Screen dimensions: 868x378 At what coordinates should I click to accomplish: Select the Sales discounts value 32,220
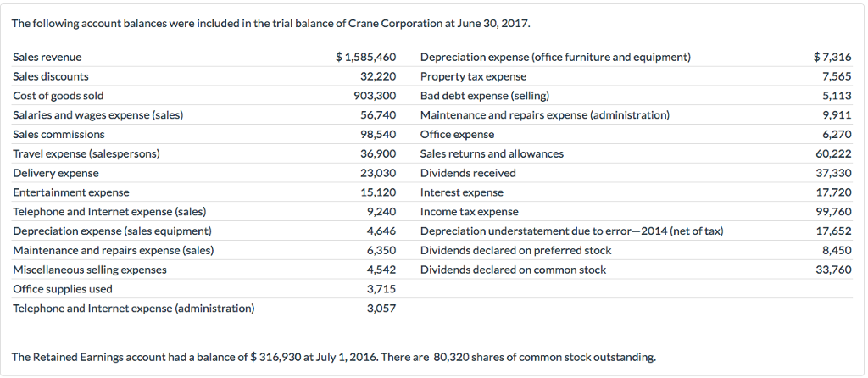[378, 76]
